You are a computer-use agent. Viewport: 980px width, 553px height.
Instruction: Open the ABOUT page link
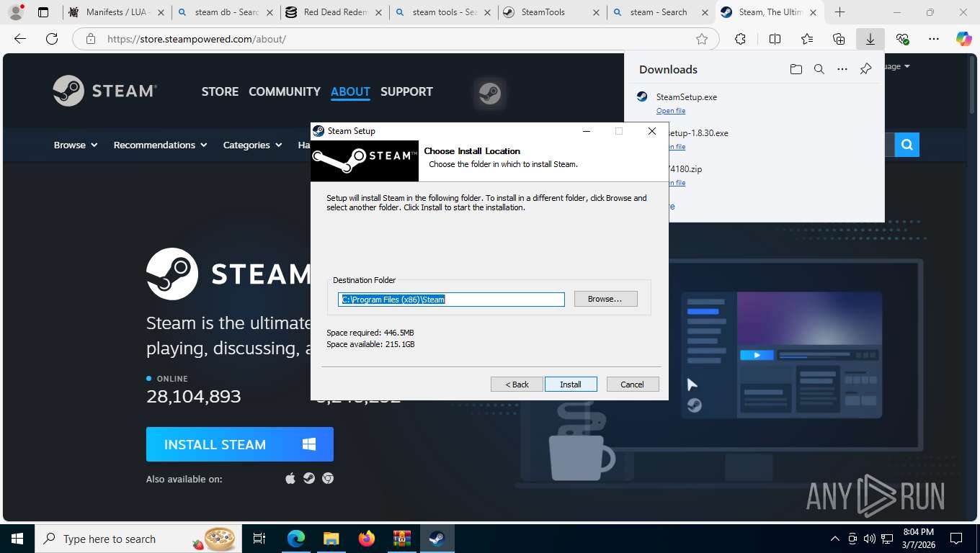tap(350, 91)
